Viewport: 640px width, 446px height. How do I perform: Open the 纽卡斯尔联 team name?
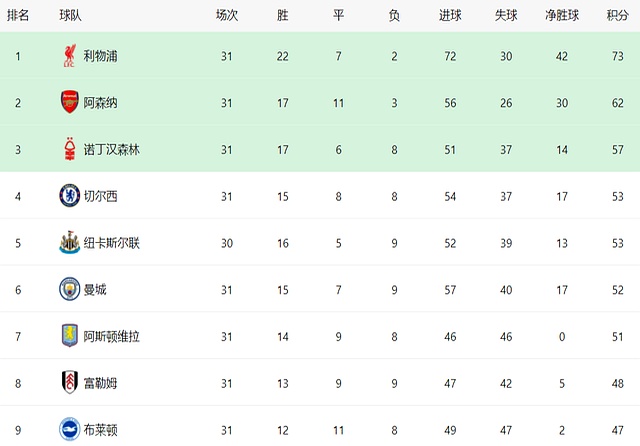coord(112,243)
